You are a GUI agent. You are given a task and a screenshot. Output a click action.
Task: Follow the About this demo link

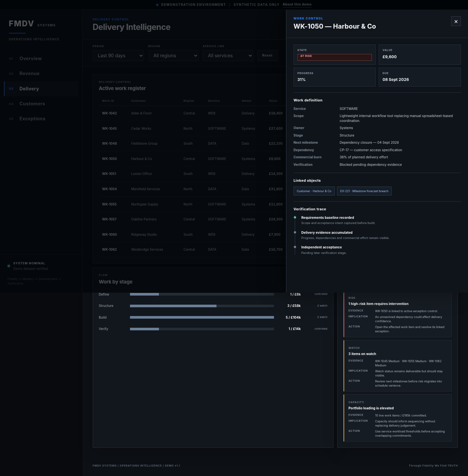297,5
